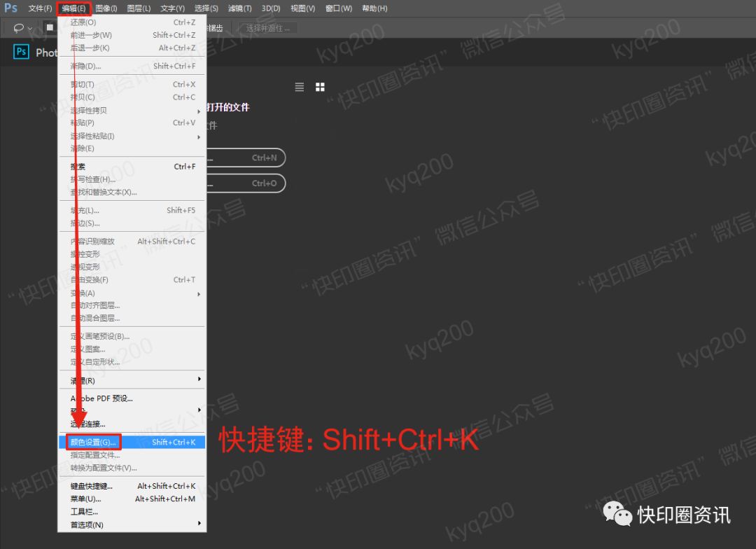
Task: Click the create new button showing Ctrl+N
Action: point(246,158)
